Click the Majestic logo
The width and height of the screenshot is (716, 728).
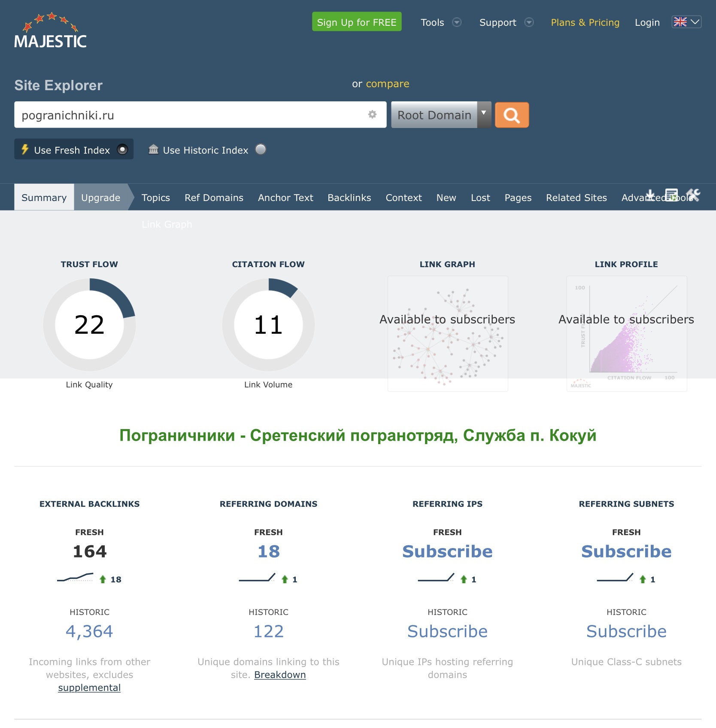50,30
